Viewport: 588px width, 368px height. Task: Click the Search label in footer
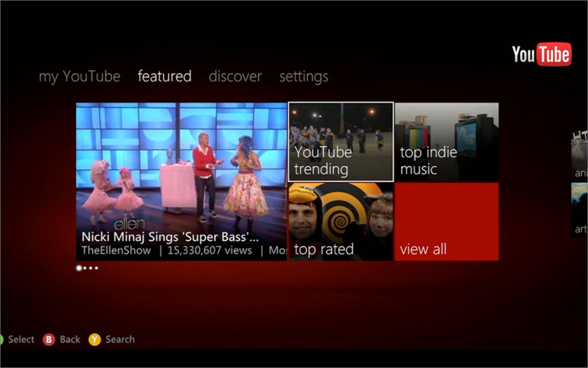[120, 339]
